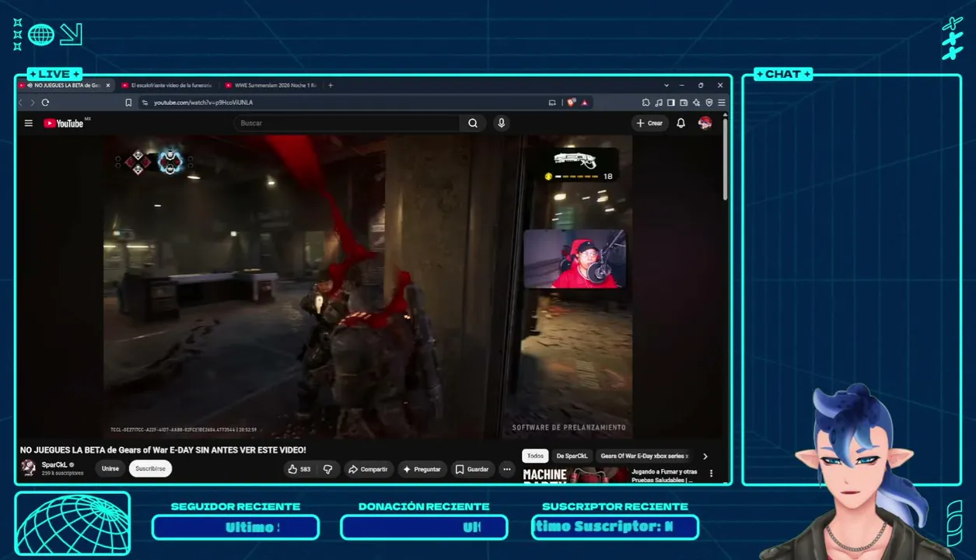This screenshot has width=976, height=560.
Task: Go forward with the browser arrow
Action: point(32,103)
